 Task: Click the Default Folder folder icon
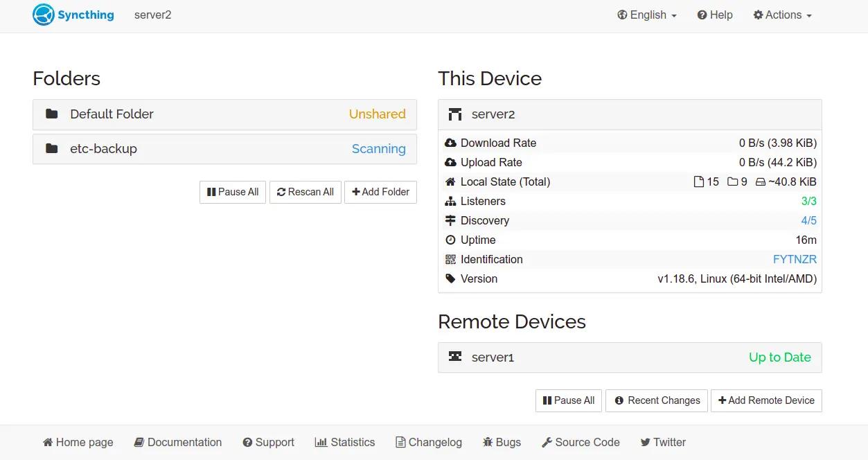[52, 114]
